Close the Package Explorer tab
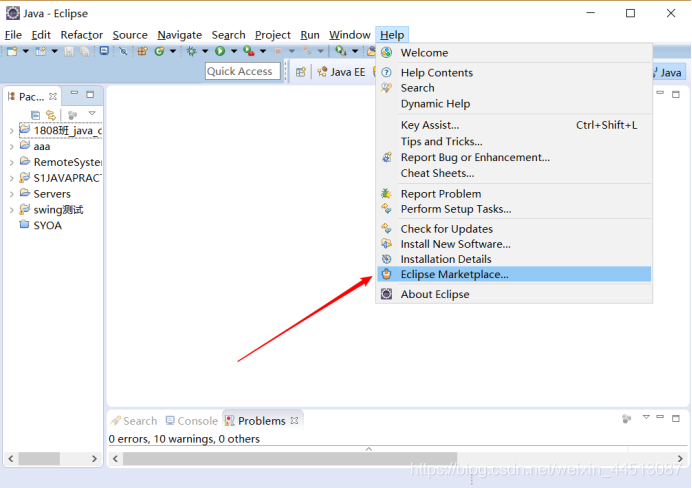Viewport: 692px width, 488px height. click(53, 96)
